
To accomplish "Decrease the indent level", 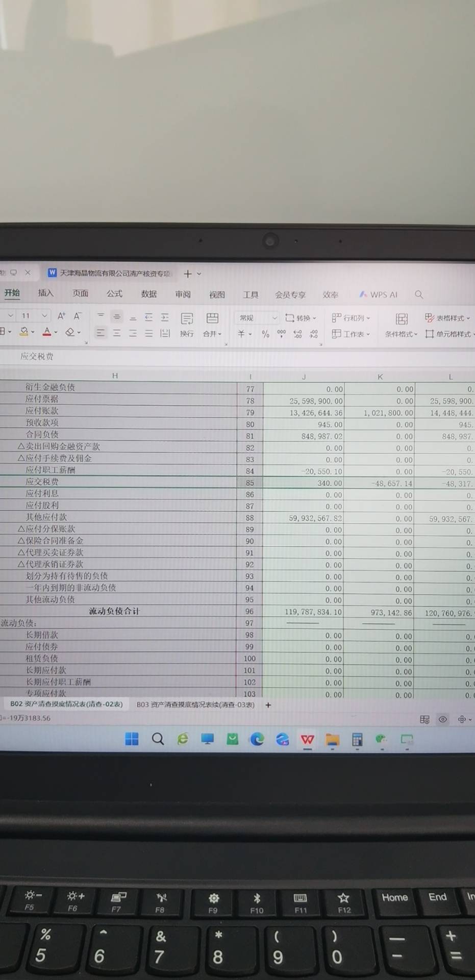I will tap(148, 317).
